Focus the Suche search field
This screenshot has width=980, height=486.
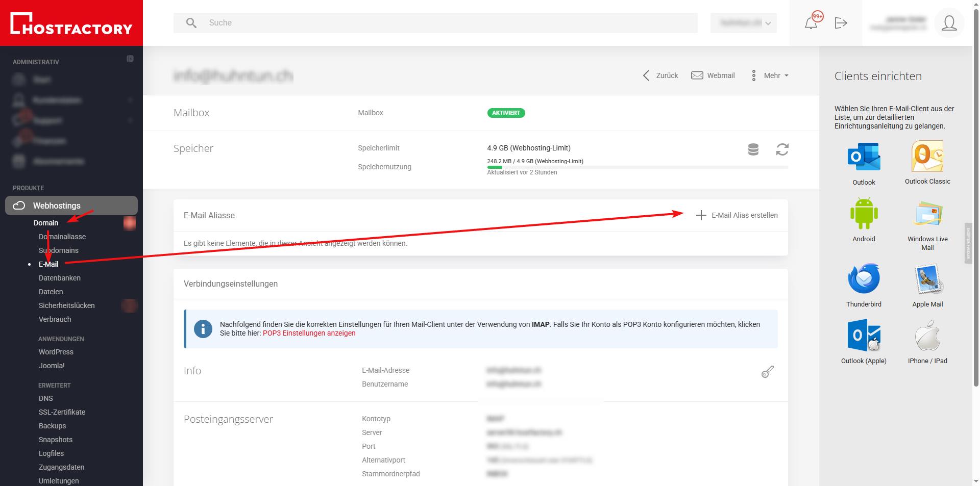[435, 23]
